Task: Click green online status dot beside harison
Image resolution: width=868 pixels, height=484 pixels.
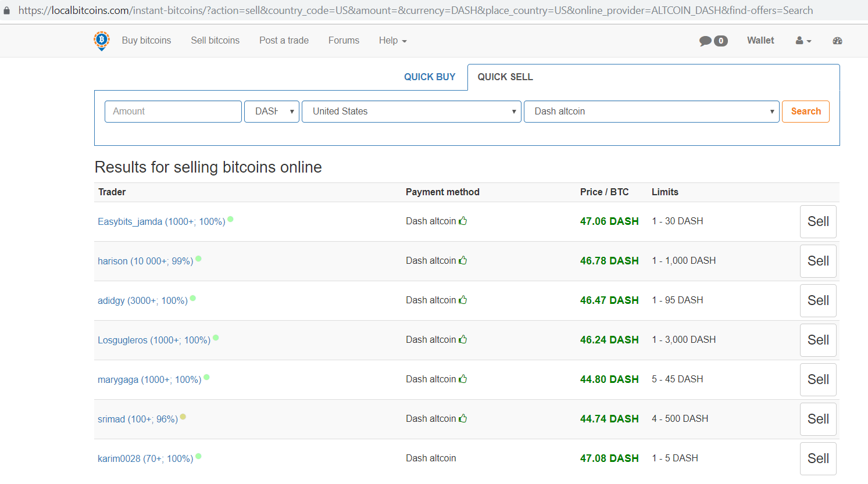Action: (198, 259)
